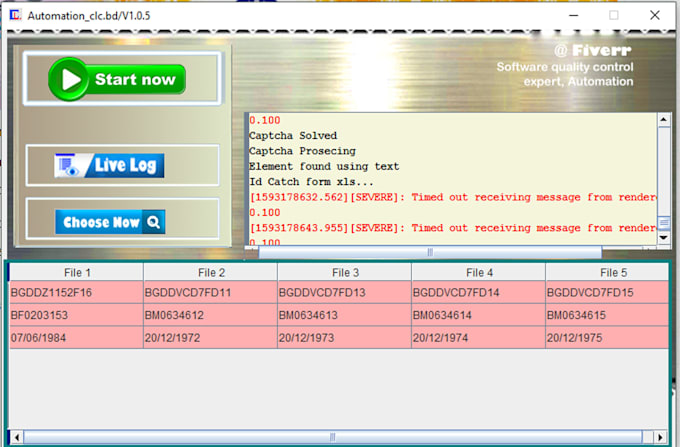This screenshot has width=680, height=447.
Task: Minimize the Automation_clc.bd window
Action: (x=574, y=16)
